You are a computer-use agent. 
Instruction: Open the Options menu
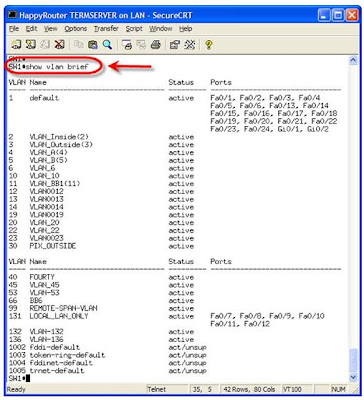tap(76, 29)
